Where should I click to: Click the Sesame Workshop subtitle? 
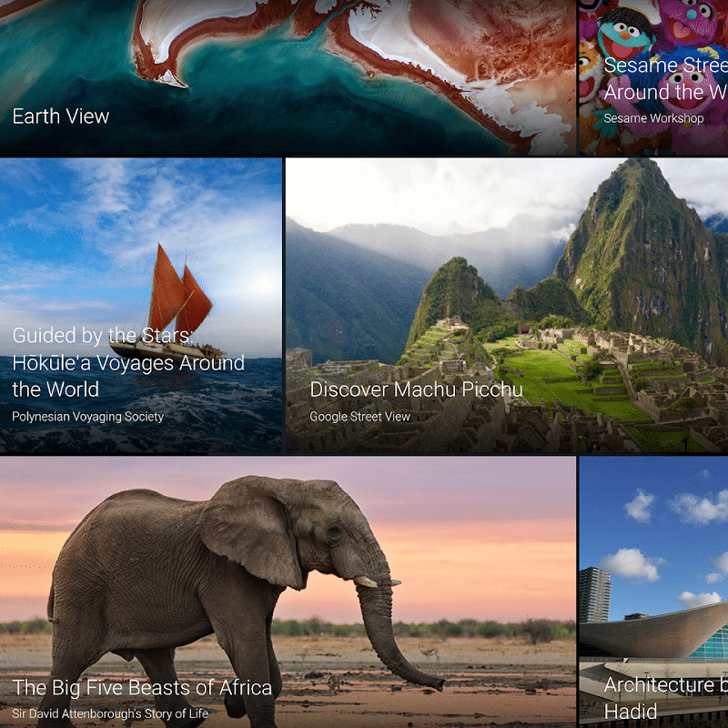click(x=653, y=118)
